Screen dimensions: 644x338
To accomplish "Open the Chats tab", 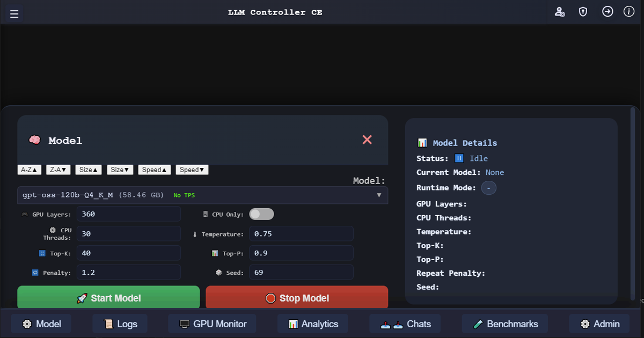I will click(x=405, y=324).
